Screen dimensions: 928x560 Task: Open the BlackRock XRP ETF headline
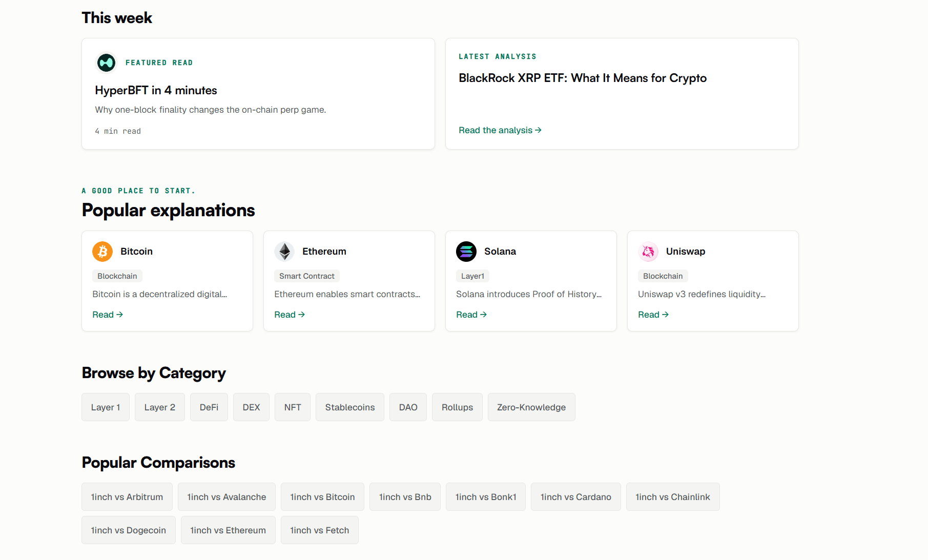(583, 78)
